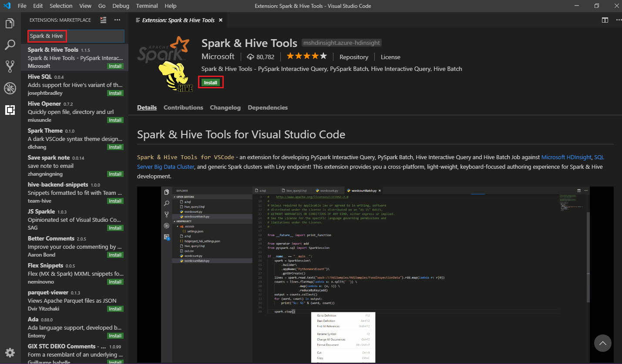Open the Explorer sidebar view
This screenshot has height=364, width=622.
[10, 23]
